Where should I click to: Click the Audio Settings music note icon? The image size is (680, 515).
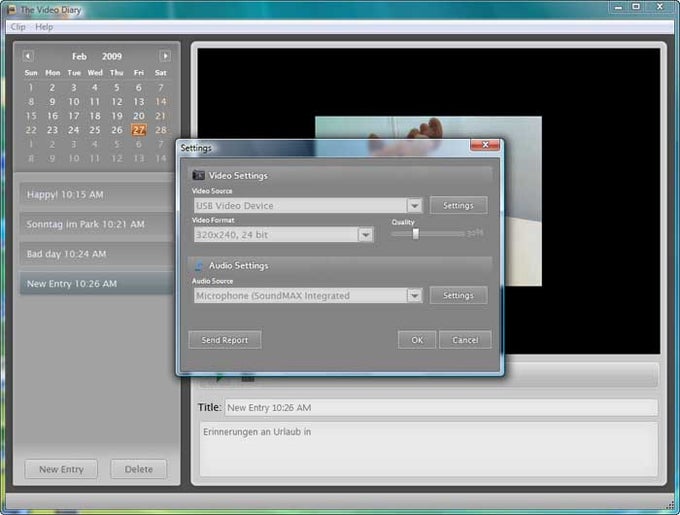(199, 265)
